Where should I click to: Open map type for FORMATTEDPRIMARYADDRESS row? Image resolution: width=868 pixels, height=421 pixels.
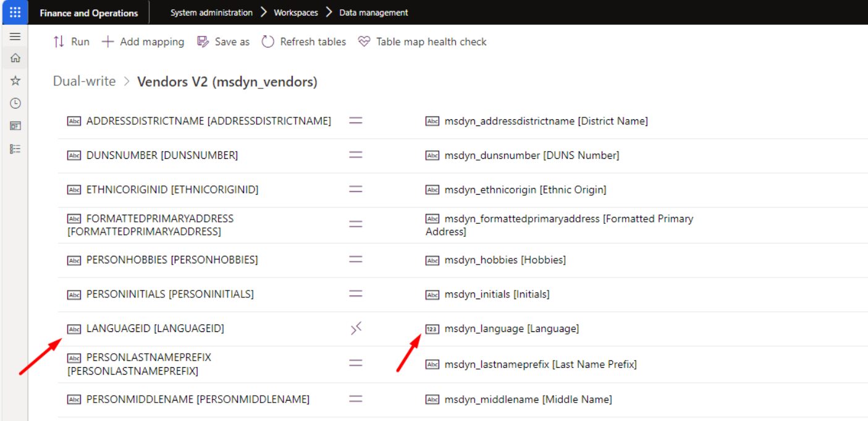pyautogui.click(x=355, y=225)
